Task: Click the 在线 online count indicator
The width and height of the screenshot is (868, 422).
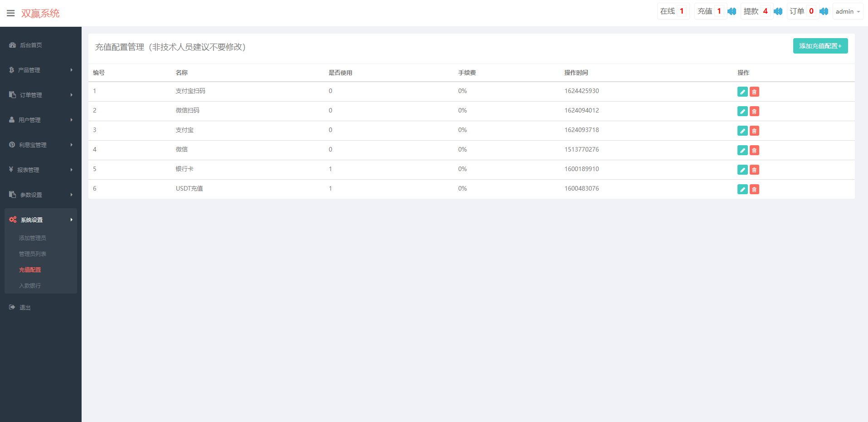Action: 673,11
